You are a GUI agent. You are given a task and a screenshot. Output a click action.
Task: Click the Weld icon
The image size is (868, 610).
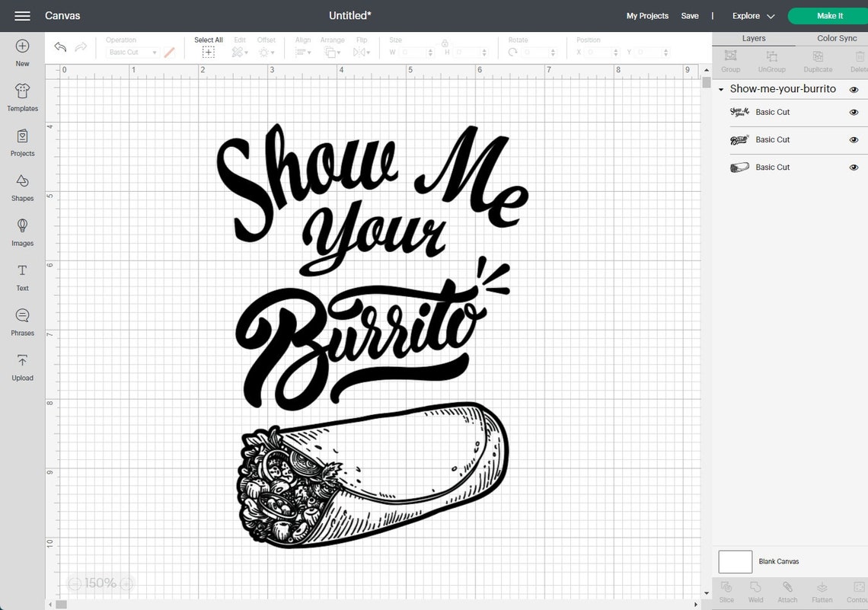tap(755, 590)
